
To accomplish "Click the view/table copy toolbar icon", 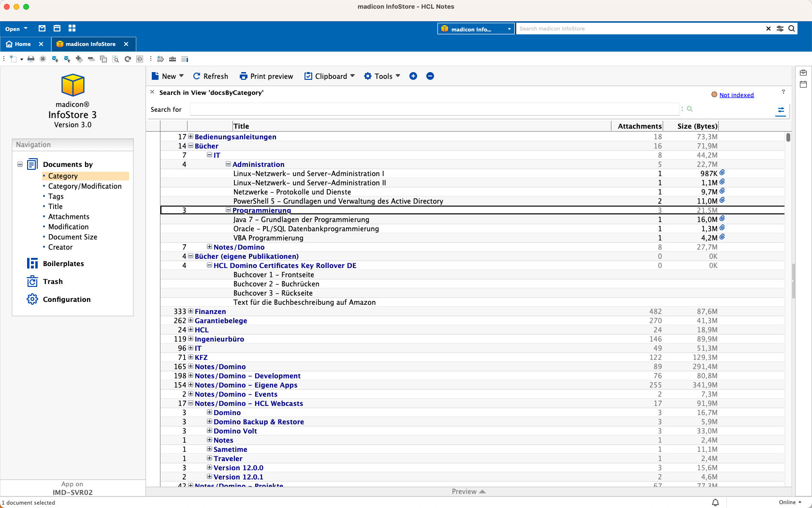I will 103,59.
